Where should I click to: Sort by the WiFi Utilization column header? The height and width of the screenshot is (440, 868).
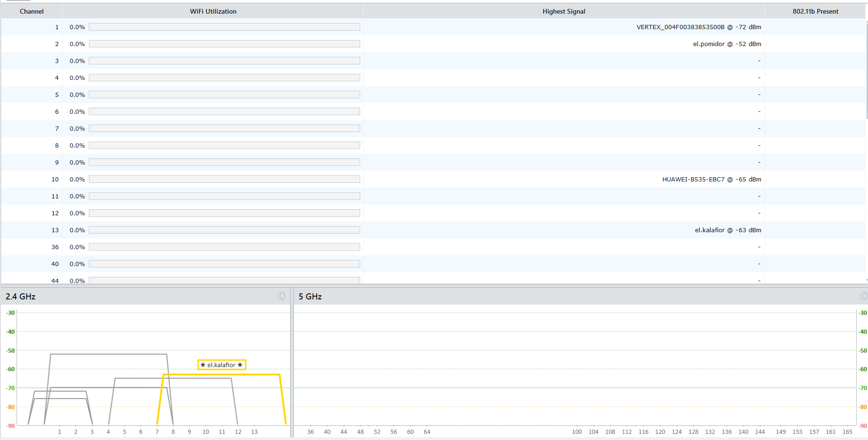pos(213,11)
